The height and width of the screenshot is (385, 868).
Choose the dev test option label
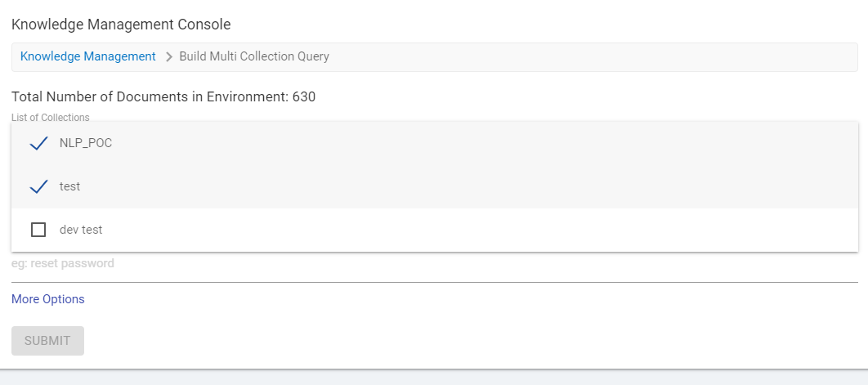pos(81,230)
